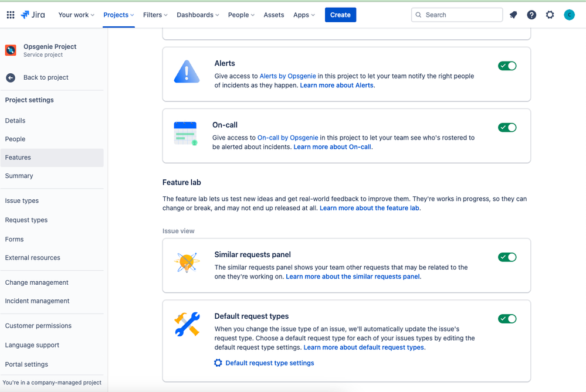Go to Issue types settings
Screen dimensions: 586x392
[52, 201]
